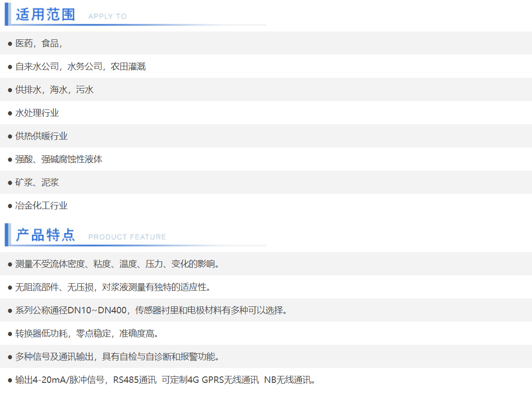Select the 转换器低功耗 feature row
This screenshot has height=394, width=532.
87,334
